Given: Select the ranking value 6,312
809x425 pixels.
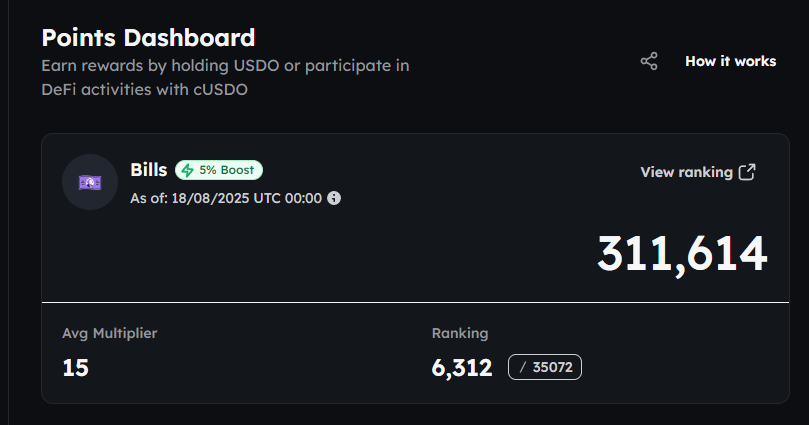Looking at the screenshot, I should click(x=462, y=368).
